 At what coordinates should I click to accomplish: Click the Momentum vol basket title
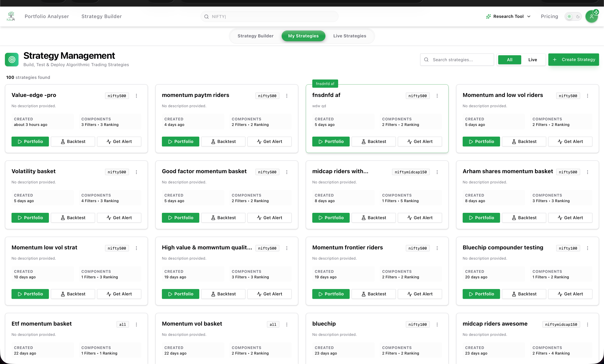[192, 324]
